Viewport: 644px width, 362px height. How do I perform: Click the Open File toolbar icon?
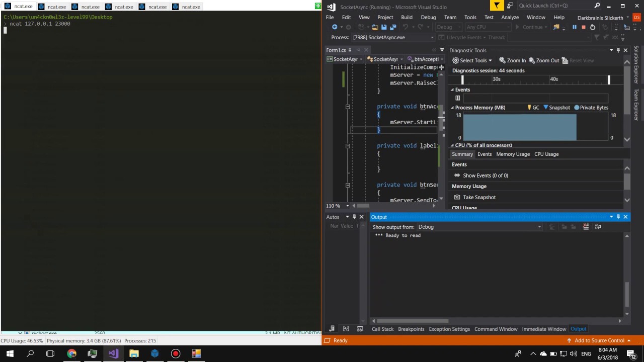(x=375, y=27)
